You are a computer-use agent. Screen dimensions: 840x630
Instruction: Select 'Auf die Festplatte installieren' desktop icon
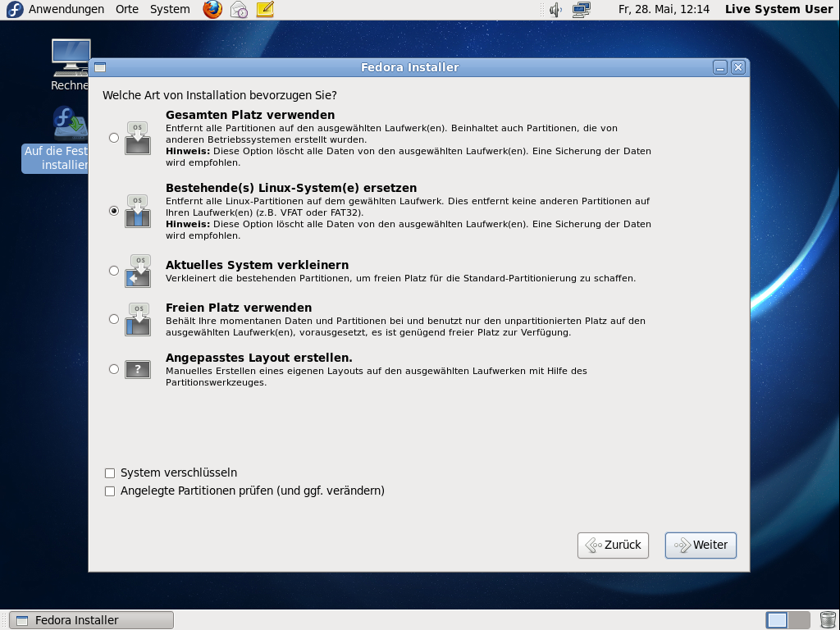(x=56, y=139)
